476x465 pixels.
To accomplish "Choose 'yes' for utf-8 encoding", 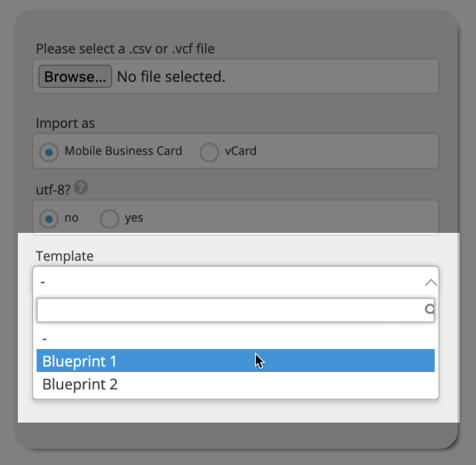I will (x=109, y=219).
